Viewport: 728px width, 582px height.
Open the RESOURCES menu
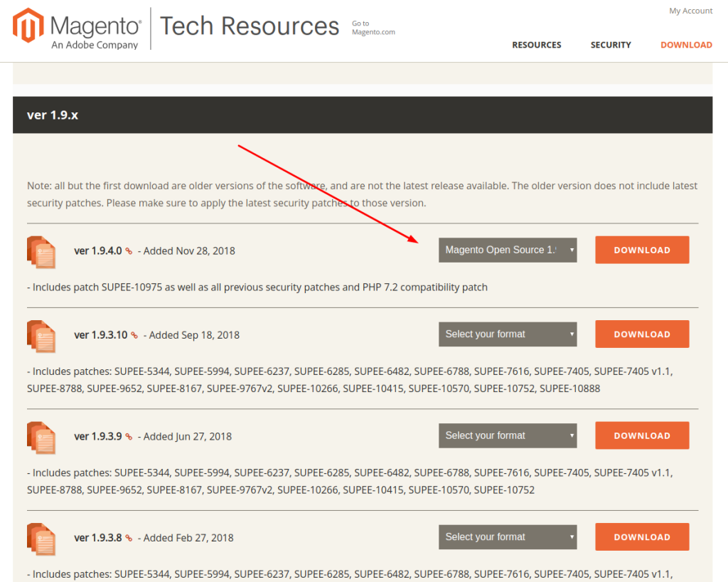[536, 44]
